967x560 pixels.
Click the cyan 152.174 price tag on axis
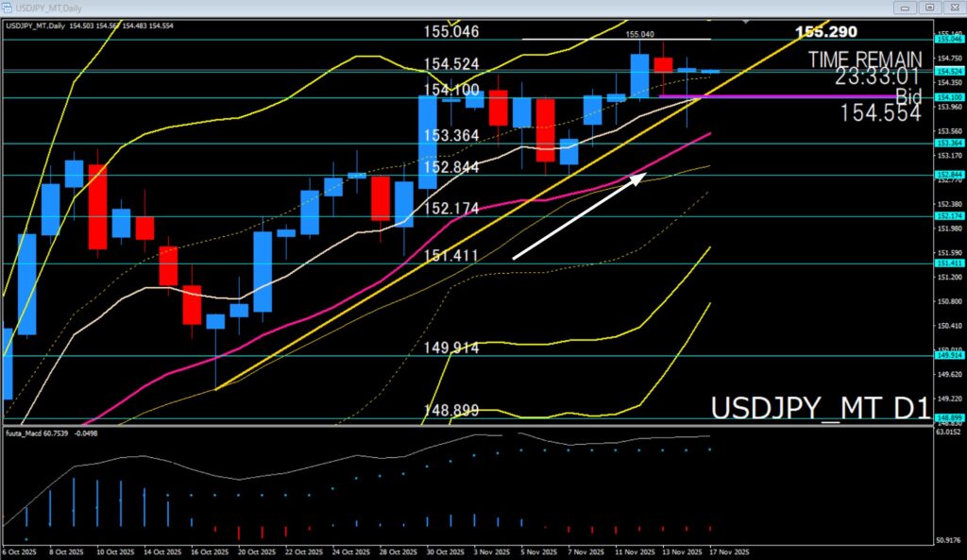pos(948,216)
